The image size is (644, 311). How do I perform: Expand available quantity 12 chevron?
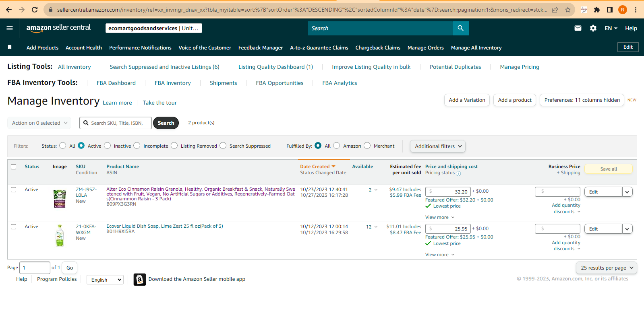pos(376,227)
